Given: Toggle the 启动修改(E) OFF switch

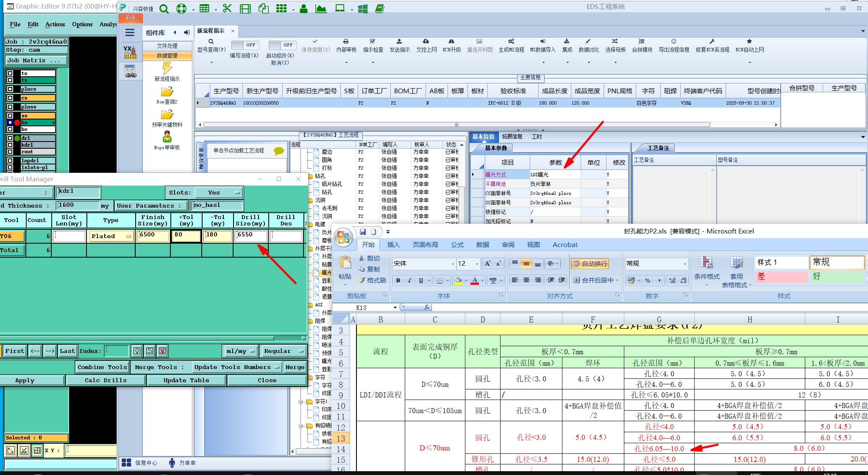Looking at the screenshot, I should click(282, 45).
